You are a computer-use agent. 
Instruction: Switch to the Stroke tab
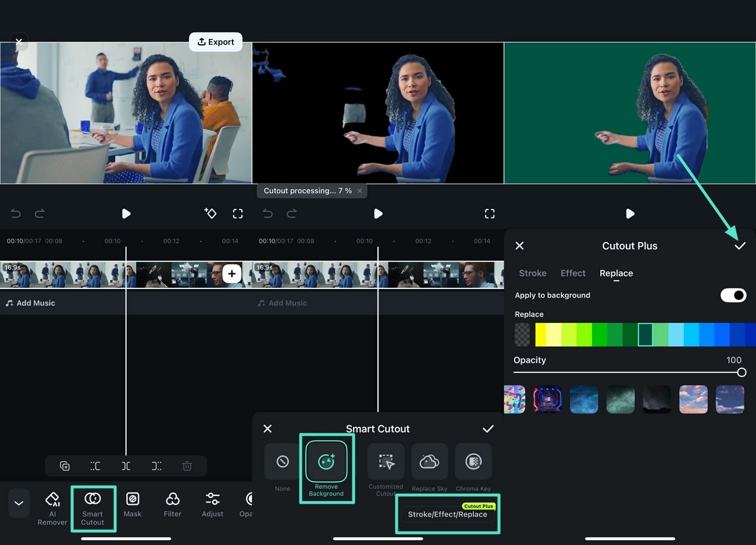click(x=533, y=273)
